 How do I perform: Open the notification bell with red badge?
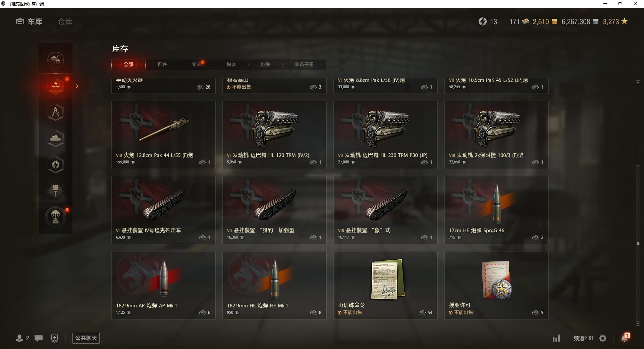[625, 338]
